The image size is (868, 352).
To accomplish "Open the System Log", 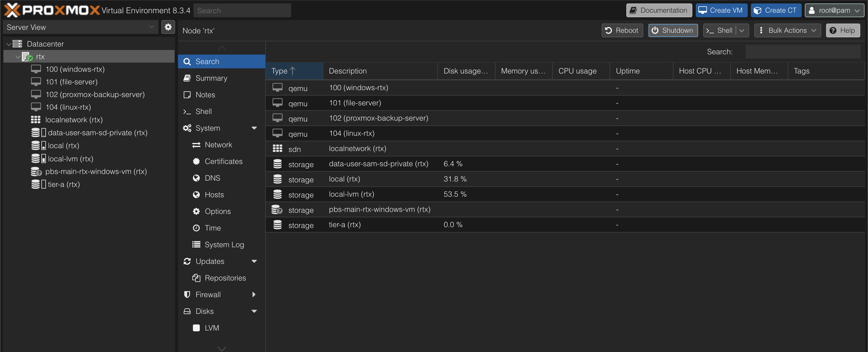I will click(221, 244).
